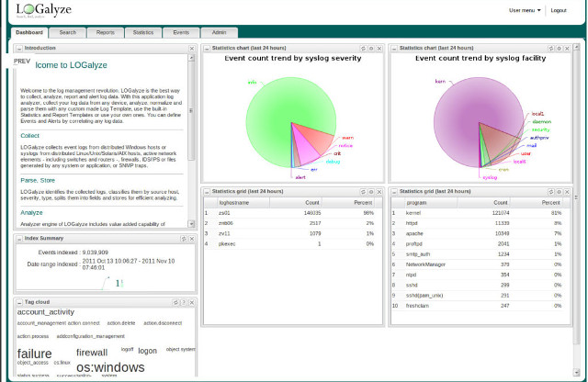588x382 pixels.
Task: Open the User menu dropdown
Action: tap(524, 10)
